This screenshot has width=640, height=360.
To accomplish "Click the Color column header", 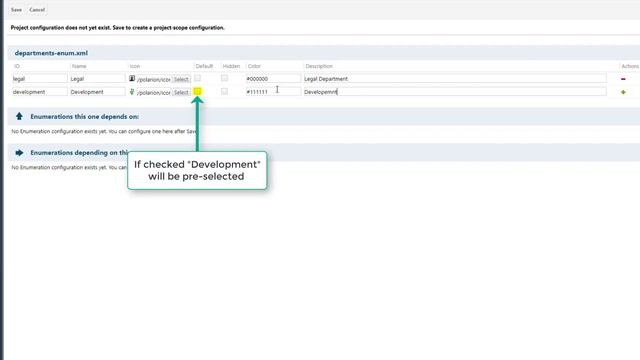I will pyautogui.click(x=254, y=66).
